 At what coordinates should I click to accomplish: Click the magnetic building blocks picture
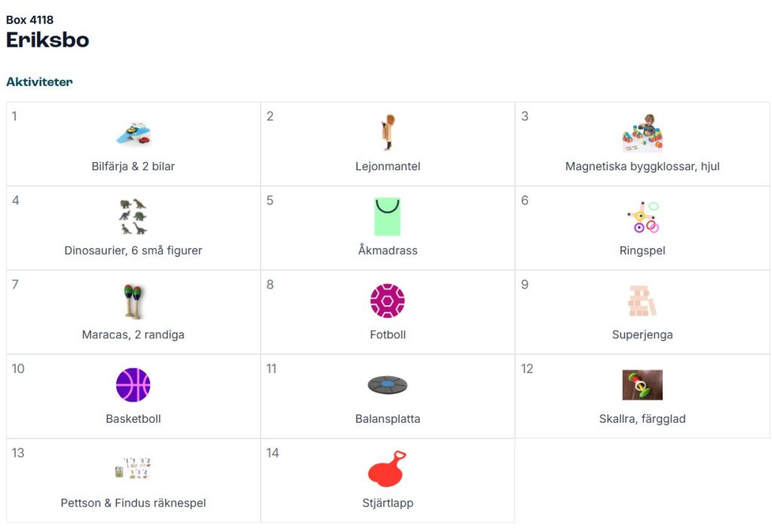[642, 133]
